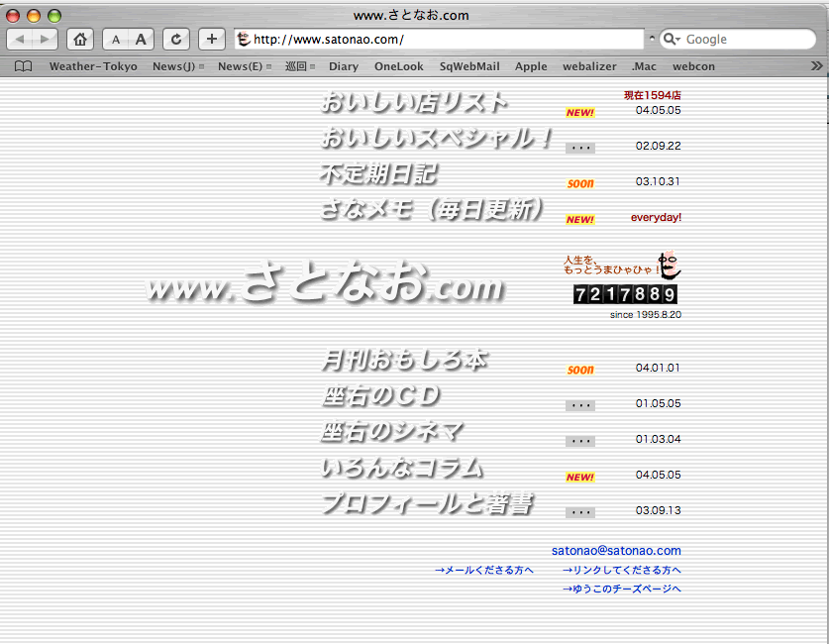Viewport: 829px width, 644px height.
Task: Open the Weather-Tokyo bookmark
Action: click(x=93, y=66)
